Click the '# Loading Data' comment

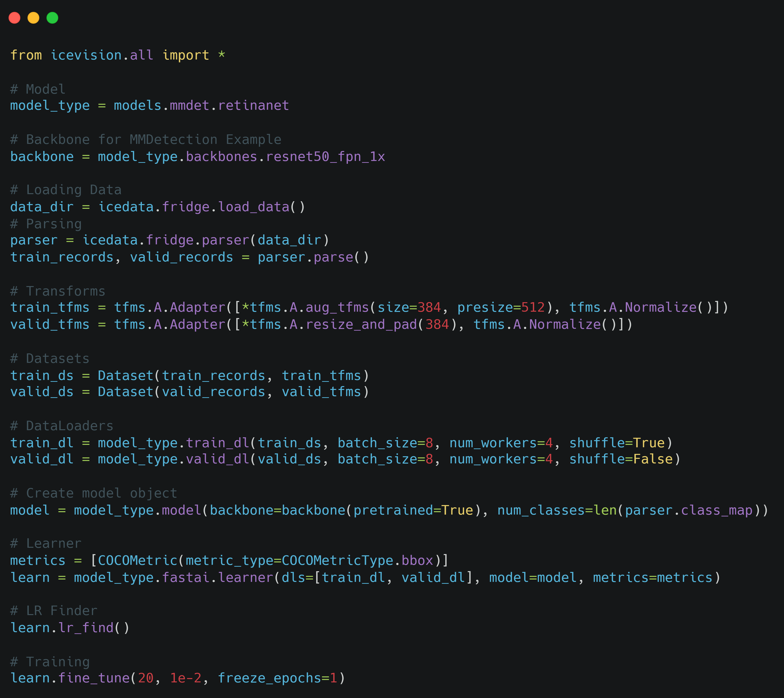[66, 190]
